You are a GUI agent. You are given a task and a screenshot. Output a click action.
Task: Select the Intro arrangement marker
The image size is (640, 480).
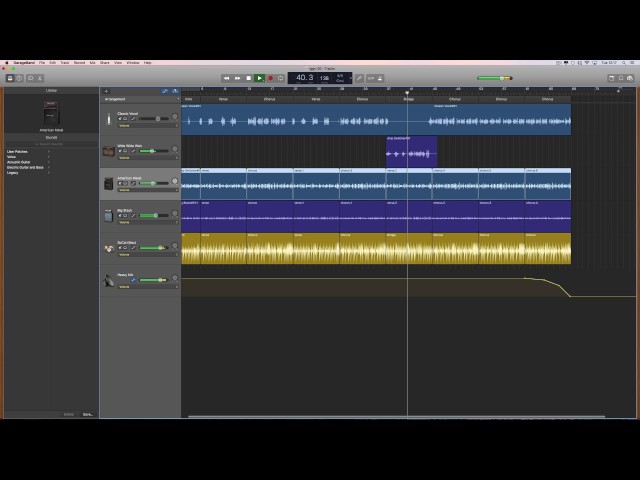[x=191, y=99]
